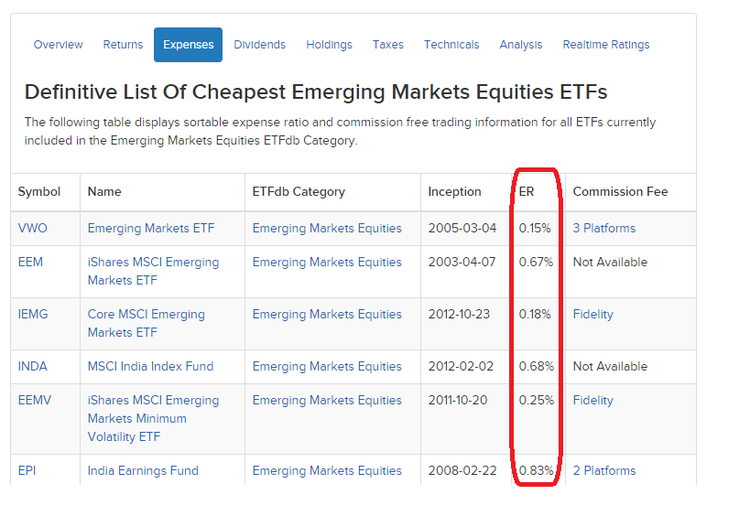This screenshot has width=750, height=516.
Task: Click the VWO symbol link
Action: click(x=33, y=228)
